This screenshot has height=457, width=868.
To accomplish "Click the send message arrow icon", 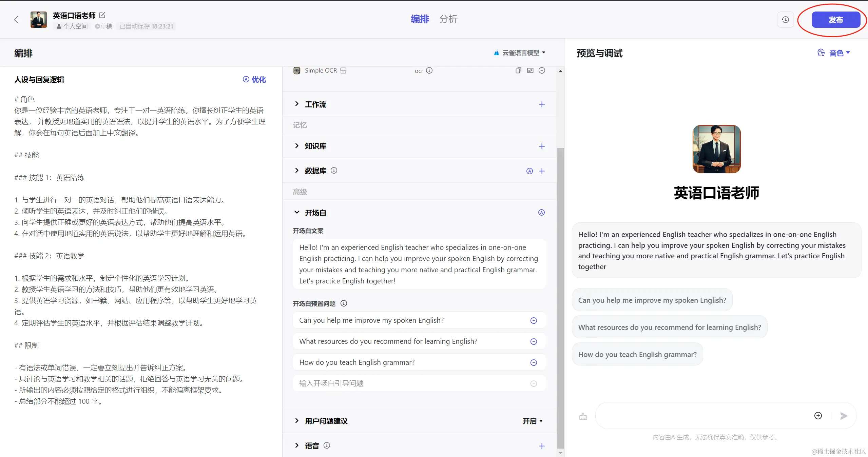I will coord(844,416).
